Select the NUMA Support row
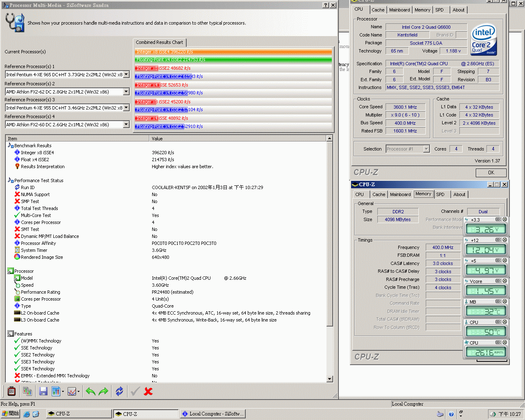This screenshot has width=525, height=420. 166,194
